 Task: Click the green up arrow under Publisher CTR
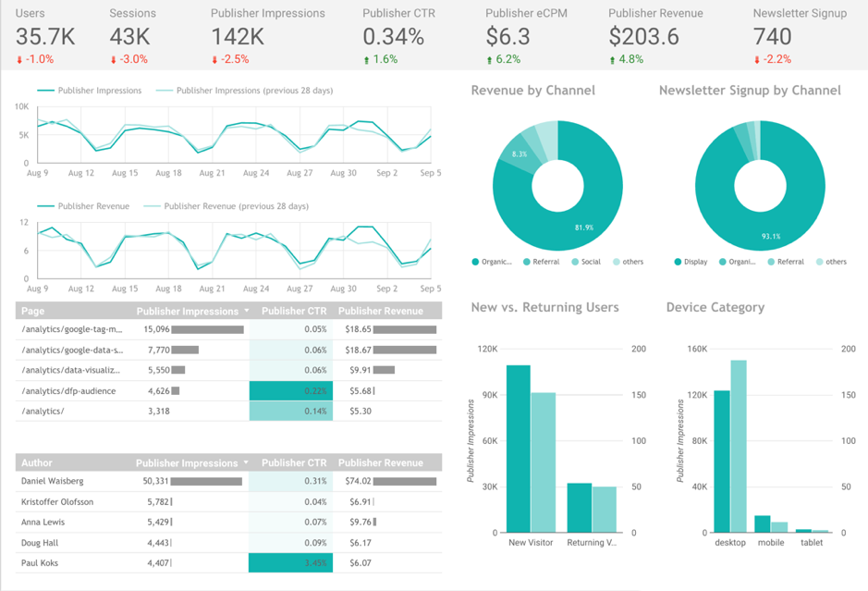tap(367, 60)
